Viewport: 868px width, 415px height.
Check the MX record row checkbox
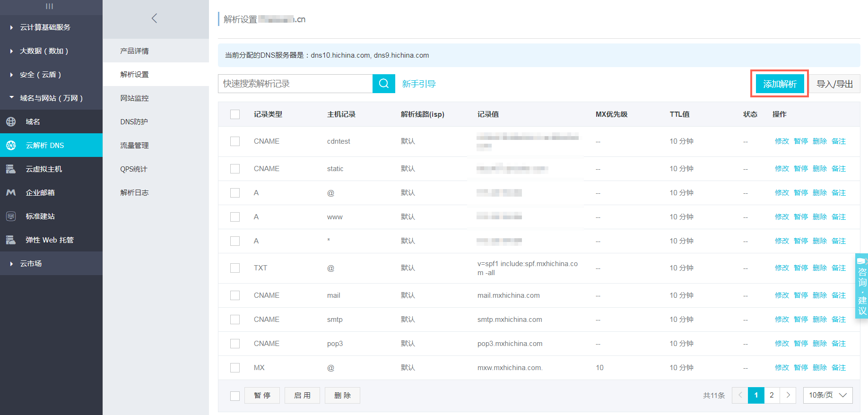(x=235, y=368)
